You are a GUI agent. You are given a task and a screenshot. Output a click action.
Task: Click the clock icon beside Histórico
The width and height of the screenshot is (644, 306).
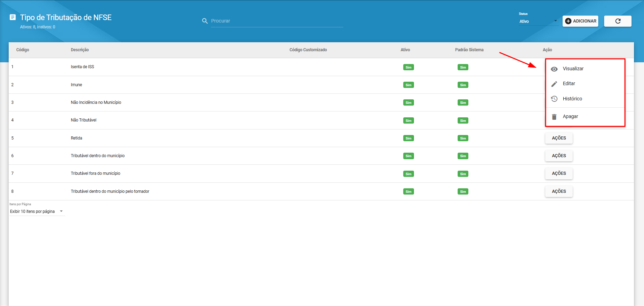point(554,99)
